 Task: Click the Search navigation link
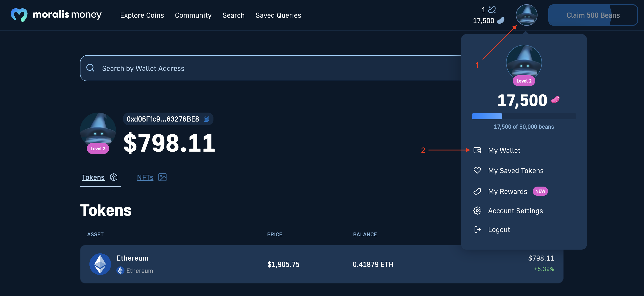pos(233,15)
